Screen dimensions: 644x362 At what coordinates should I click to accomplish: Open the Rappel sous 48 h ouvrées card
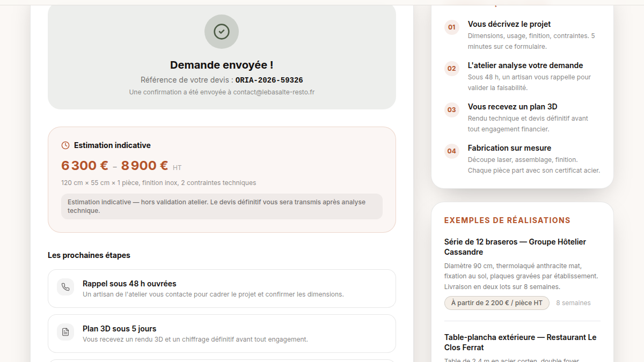(x=222, y=289)
